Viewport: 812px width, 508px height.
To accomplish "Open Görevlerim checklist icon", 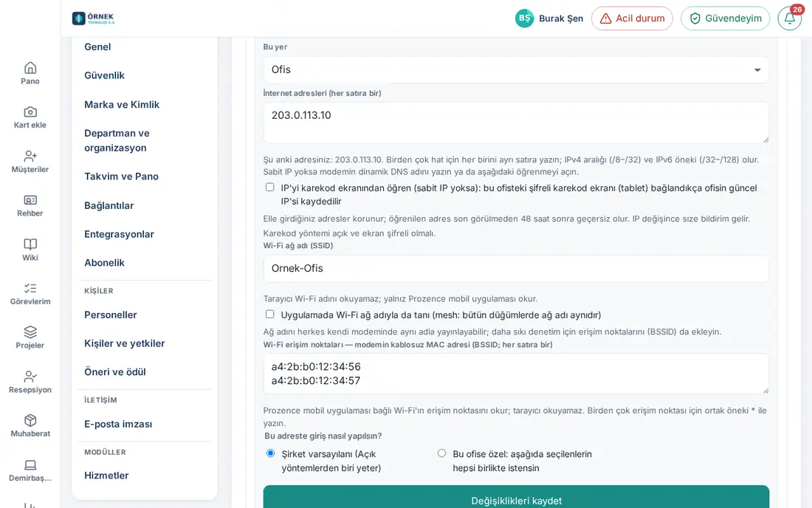I will click(30, 289).
